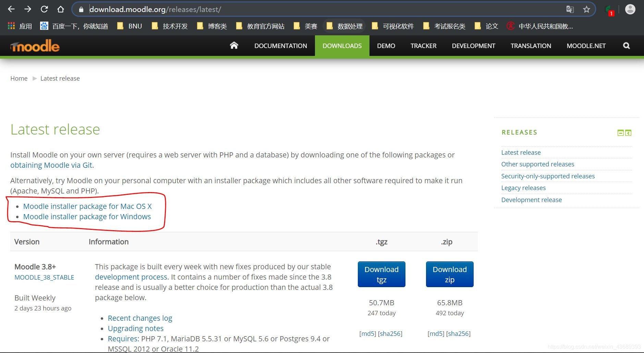This screenshot has height=353, width=644.
Task: Open the 美赛 bookmark folder
Action: point(306,26)
